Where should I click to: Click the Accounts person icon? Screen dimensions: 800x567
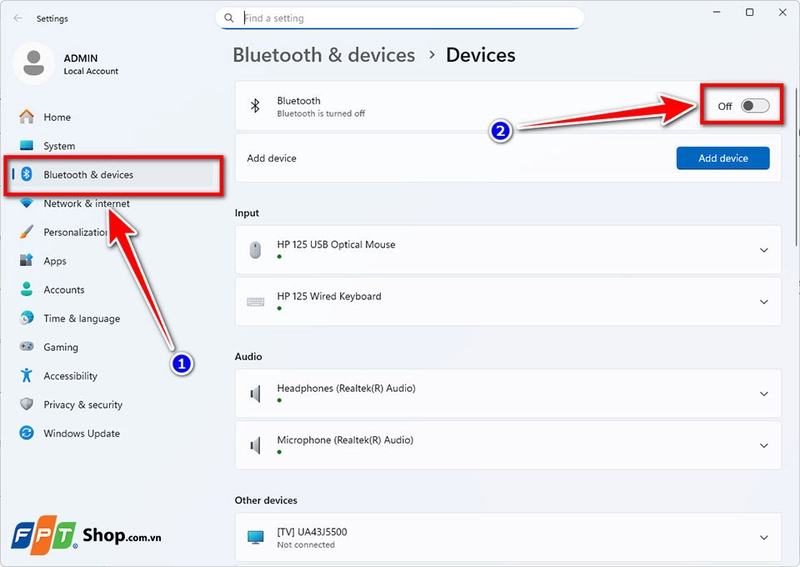tap(27, 289)
